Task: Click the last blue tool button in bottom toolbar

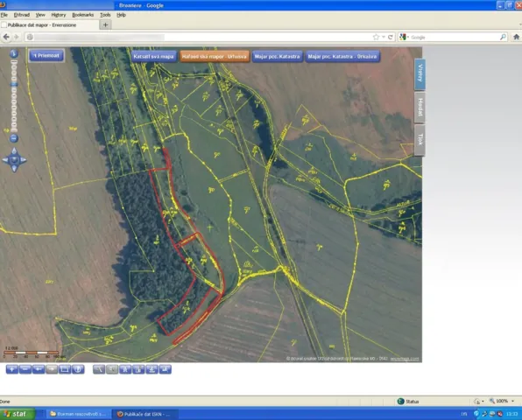Action: click(x=166, y=369)
